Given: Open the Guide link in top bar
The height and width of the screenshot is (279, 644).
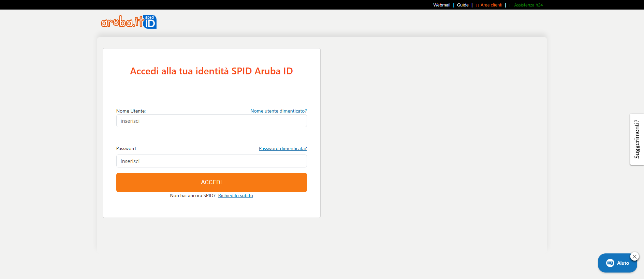Looking at the screenshot, I should [x=463, y=5].
